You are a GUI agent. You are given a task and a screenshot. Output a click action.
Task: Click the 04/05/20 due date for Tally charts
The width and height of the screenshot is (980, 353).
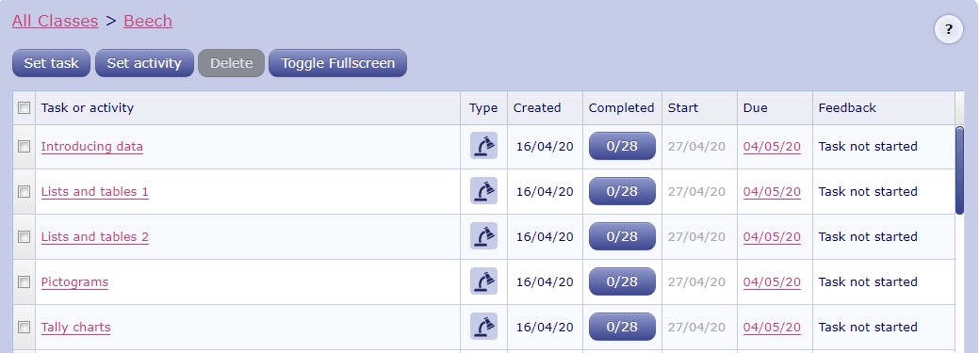[x=772, y=327]
